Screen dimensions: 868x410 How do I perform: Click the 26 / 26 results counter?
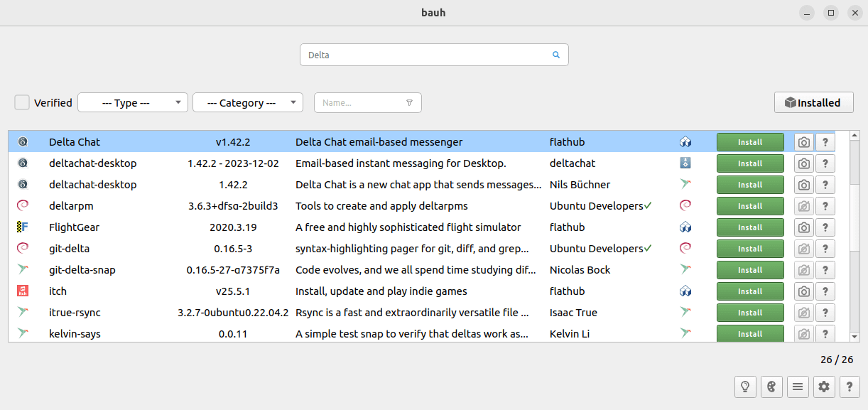tap(837, 360)
